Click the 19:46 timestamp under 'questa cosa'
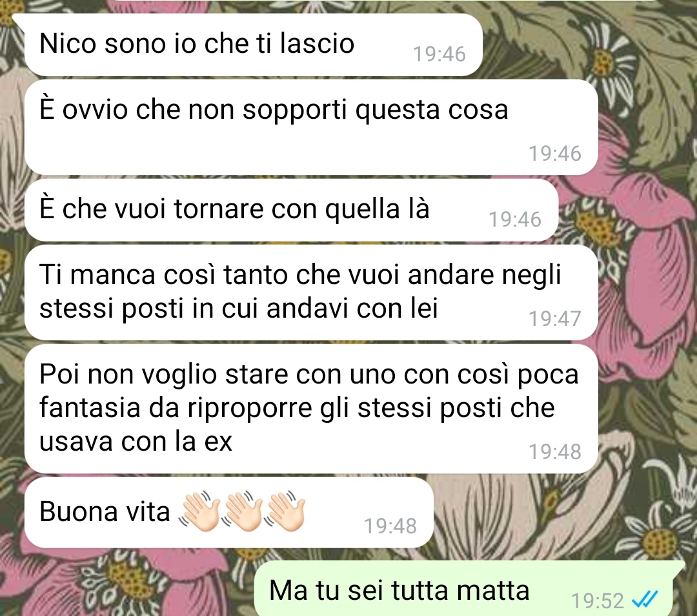The image size is (697, 616). [x=554, y=154]
